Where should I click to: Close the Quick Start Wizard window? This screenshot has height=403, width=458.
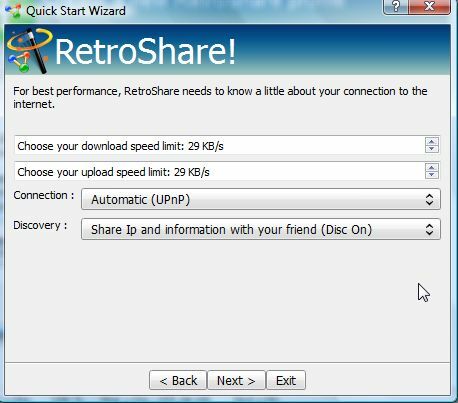[x=430, y=6]
